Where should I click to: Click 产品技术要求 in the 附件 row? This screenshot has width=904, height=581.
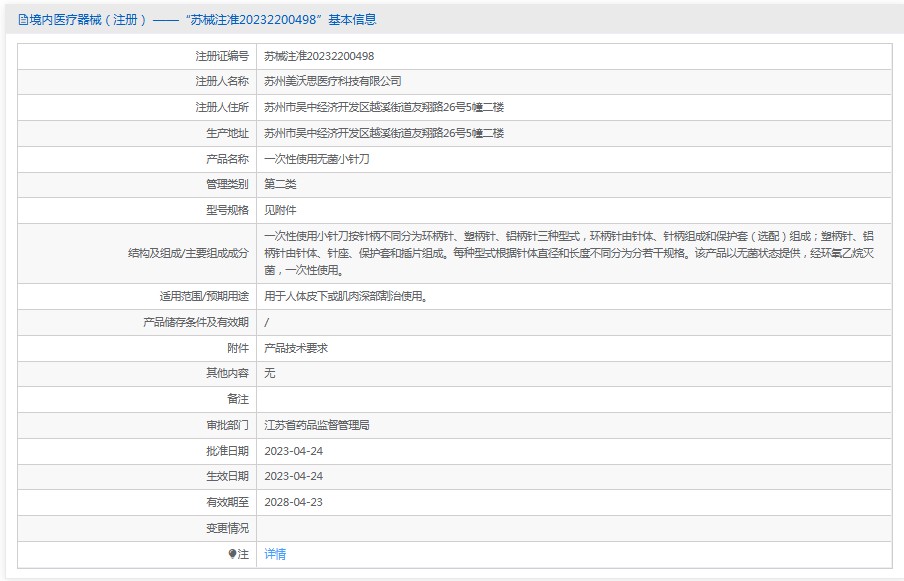296,348
